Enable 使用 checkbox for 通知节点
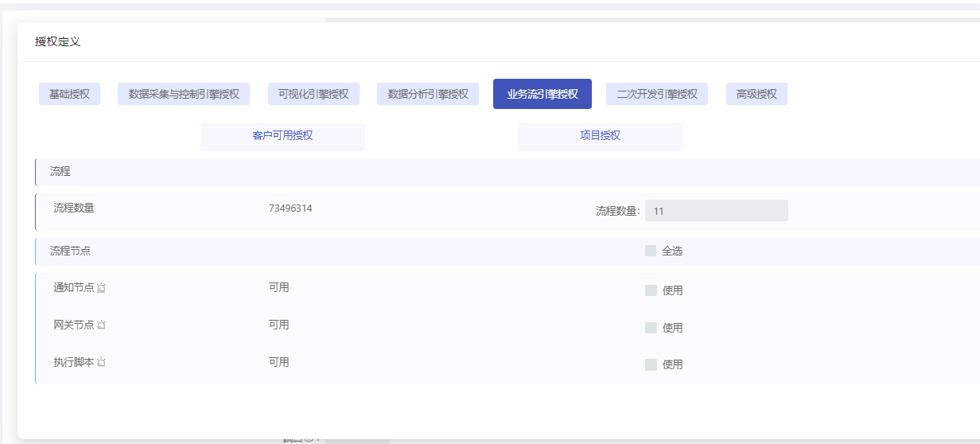 tap(651, 290)
